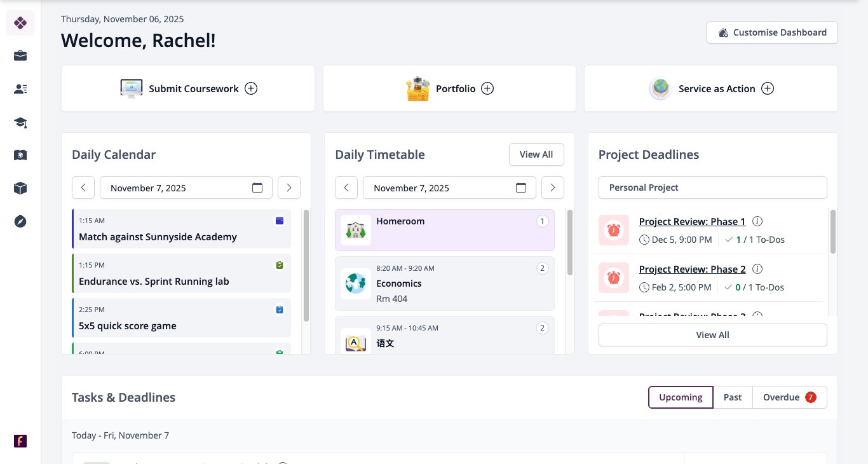Click plus icon beside Submit Coursework

[x=251, y=88]
